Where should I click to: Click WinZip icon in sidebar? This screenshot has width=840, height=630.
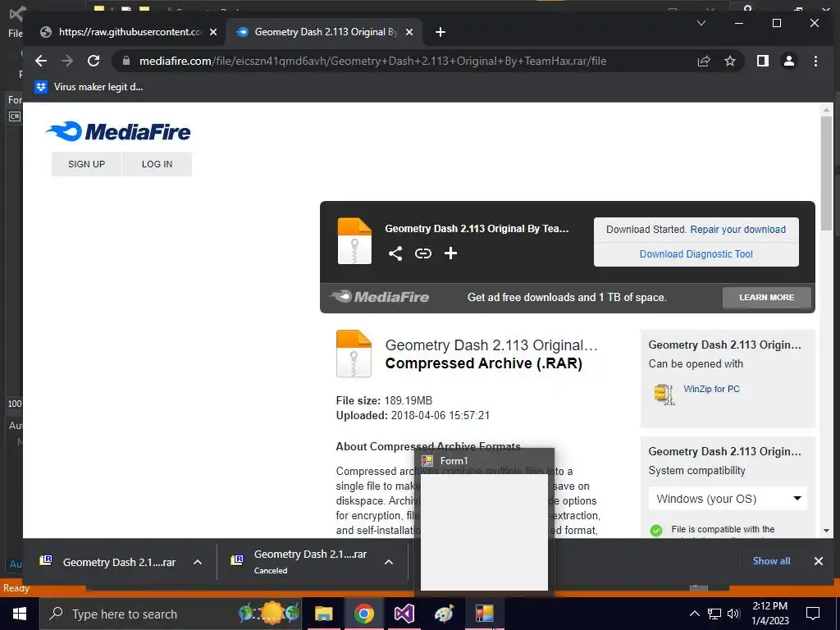[x=664, y=395]
